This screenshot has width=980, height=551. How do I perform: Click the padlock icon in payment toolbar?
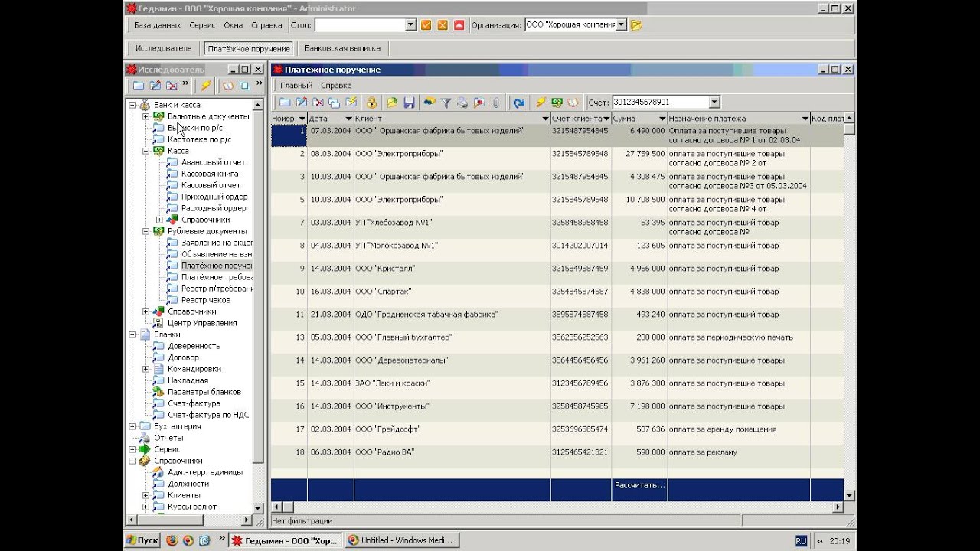[x=372, y=103]
